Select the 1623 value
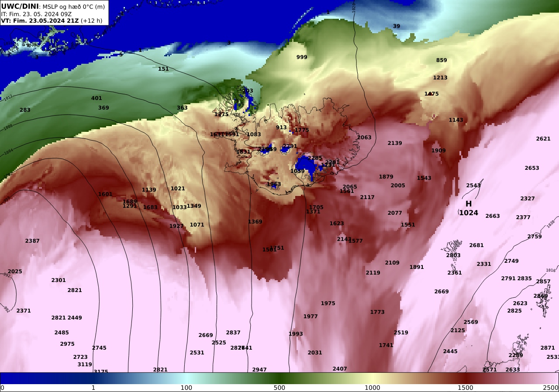Screen dimensions: 559x392 337,224
